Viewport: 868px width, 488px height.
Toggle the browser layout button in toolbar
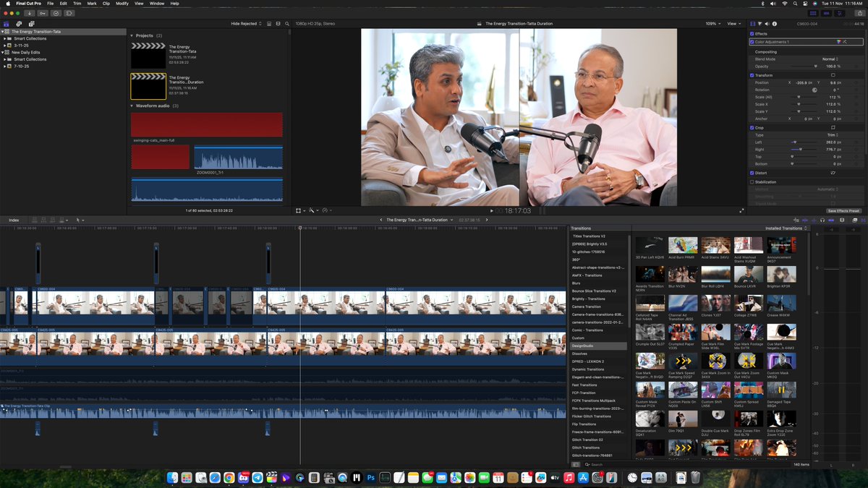tap(813, 13)
